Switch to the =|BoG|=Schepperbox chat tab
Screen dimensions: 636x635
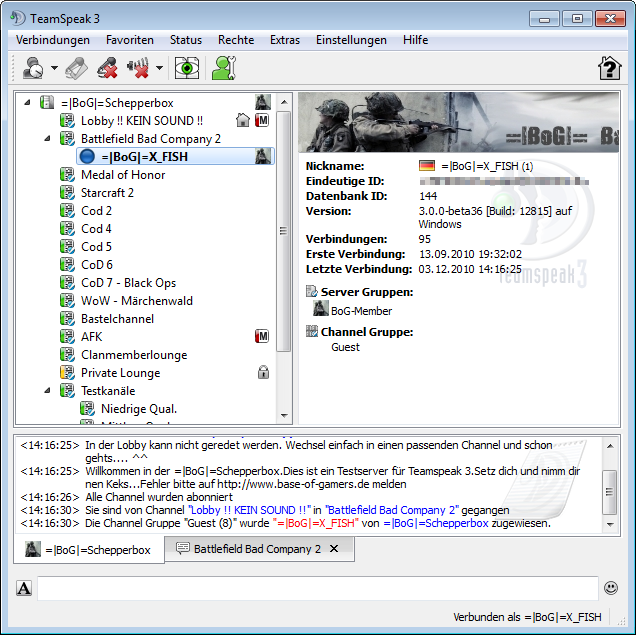coord(89,549)
